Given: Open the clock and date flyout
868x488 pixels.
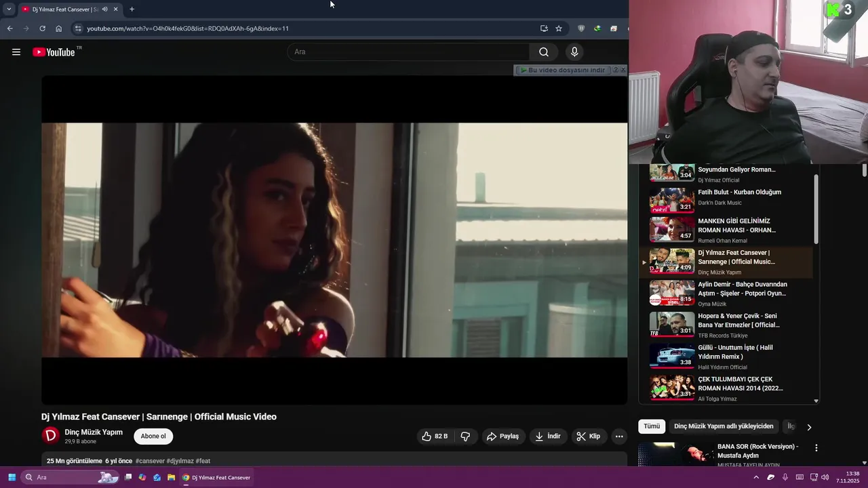Looking at the screenshot, I should click(x=848, y=477).
